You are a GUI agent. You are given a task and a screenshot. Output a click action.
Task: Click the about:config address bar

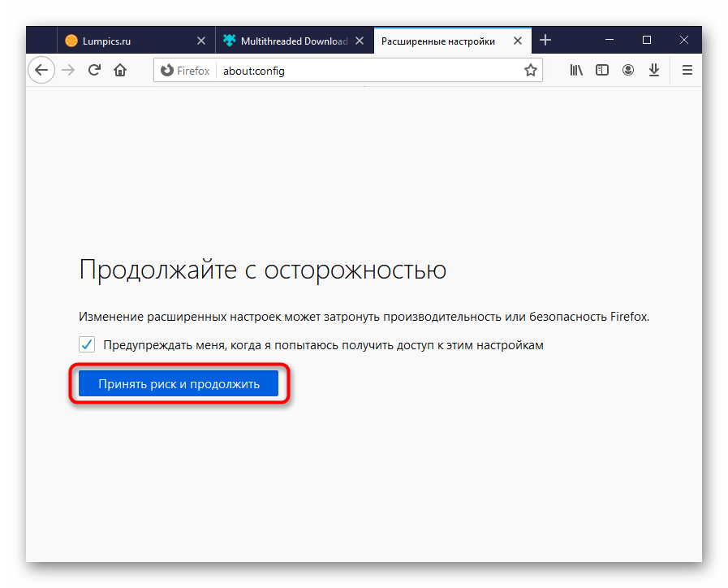[365, 71]
